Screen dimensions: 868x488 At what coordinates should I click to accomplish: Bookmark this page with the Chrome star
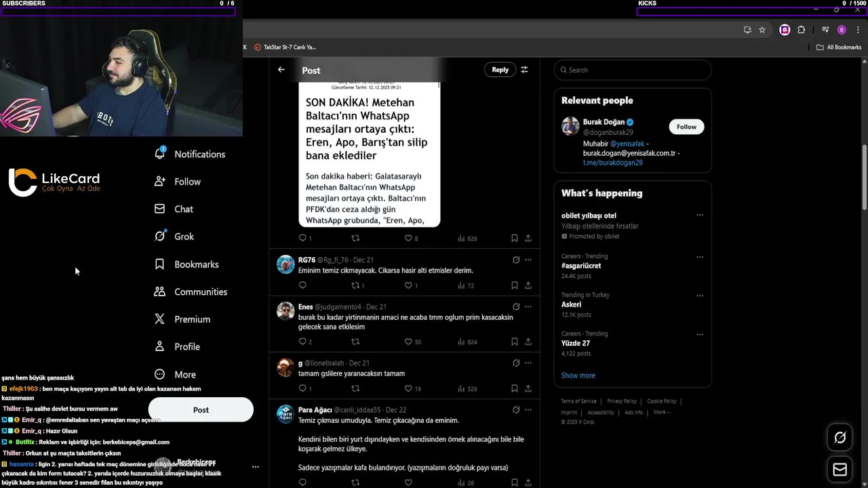[762, 30]
